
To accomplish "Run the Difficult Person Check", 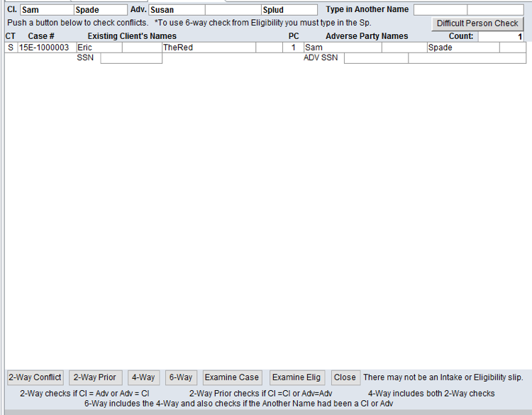I will pos(477,23).
